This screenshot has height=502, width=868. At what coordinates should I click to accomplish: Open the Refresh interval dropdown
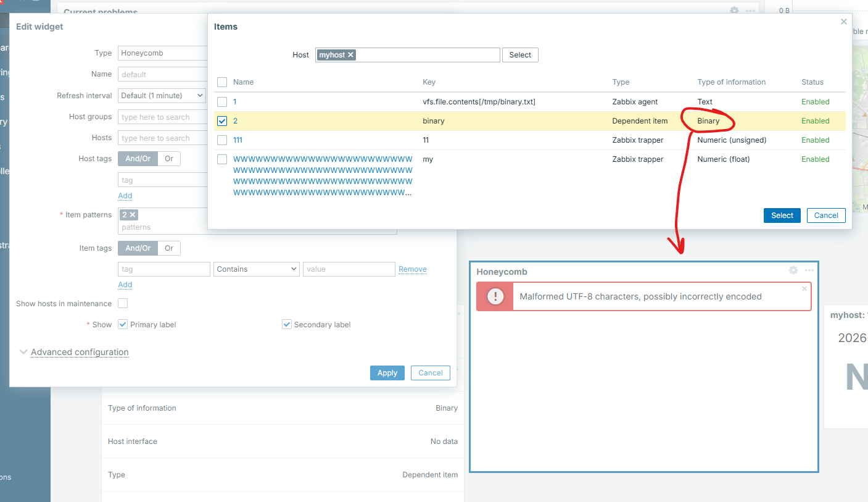tap(162, 96)
